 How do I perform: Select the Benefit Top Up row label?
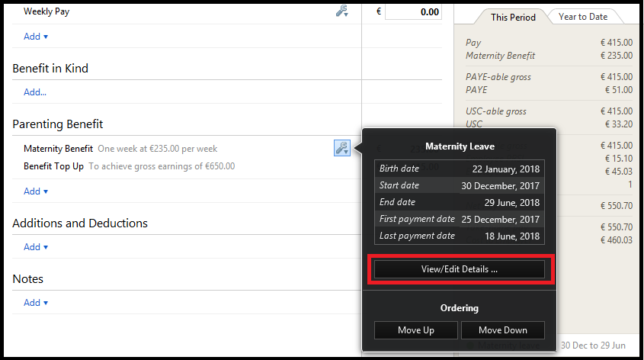(53, 166)
